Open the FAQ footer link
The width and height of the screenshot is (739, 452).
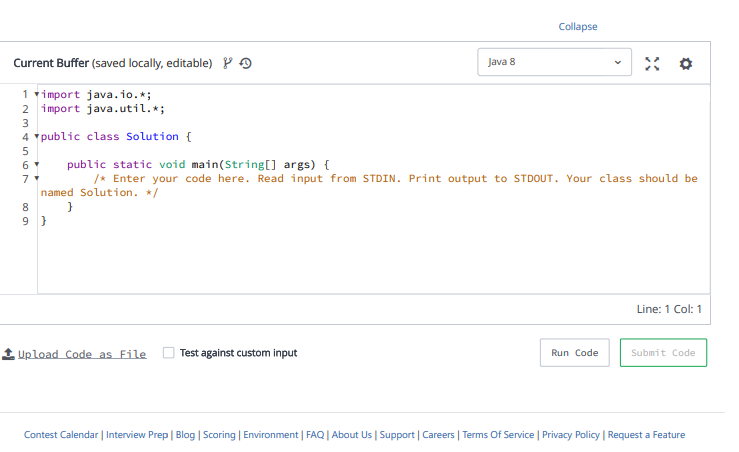pyautogui.click(x=315, y=435)
